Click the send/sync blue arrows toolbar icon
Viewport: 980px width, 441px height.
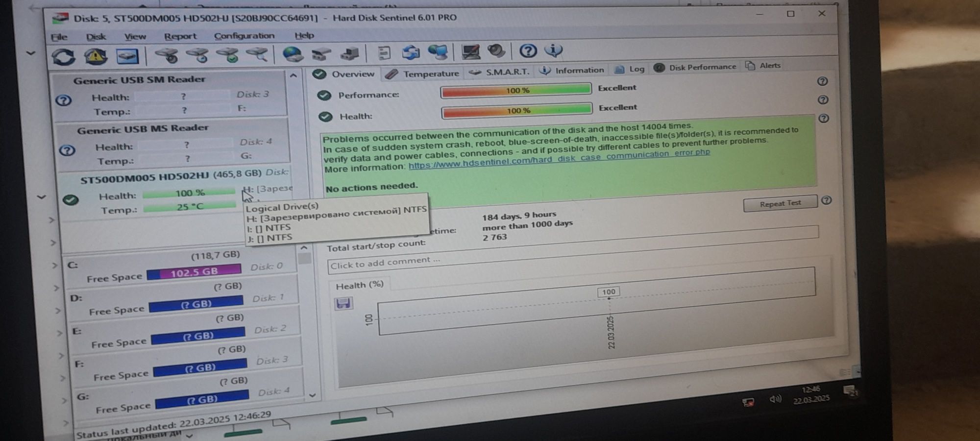[411, 52]
